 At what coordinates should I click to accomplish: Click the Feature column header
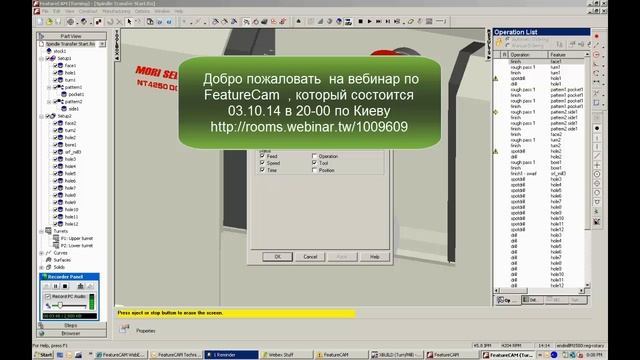pos(567,54)
